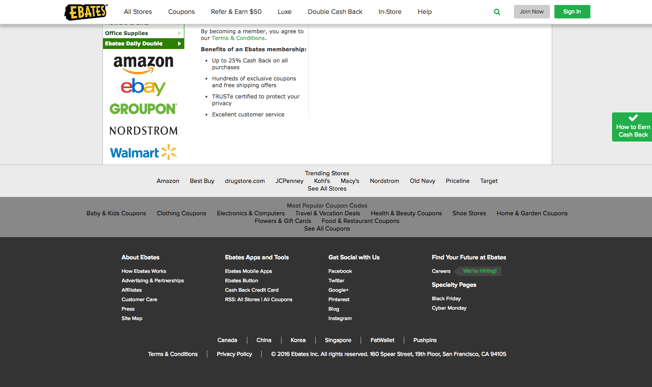Open Shoe Stores link
The width and height of the screenshot is (652, 387).
(x=469, y=213)
